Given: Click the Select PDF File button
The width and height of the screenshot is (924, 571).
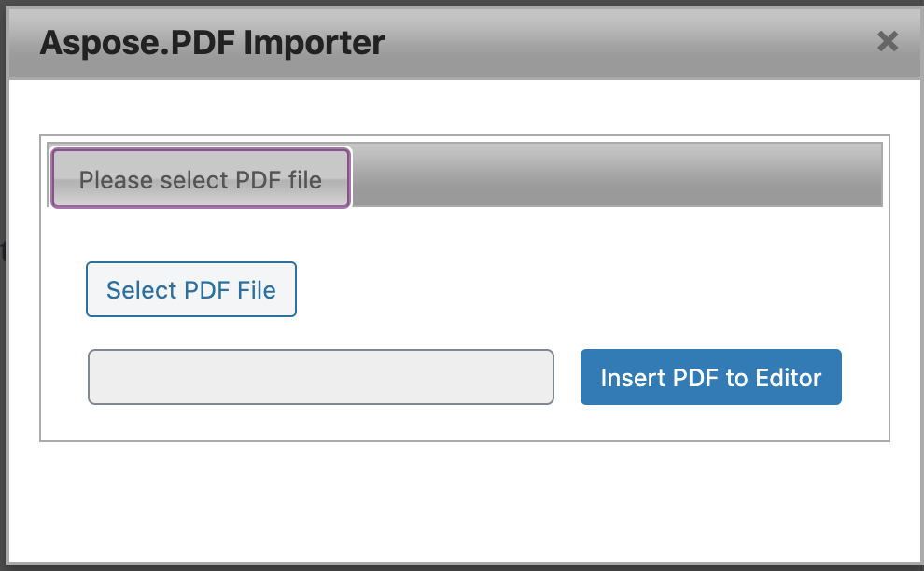Looking at the screenshot, I should (191, 289).
